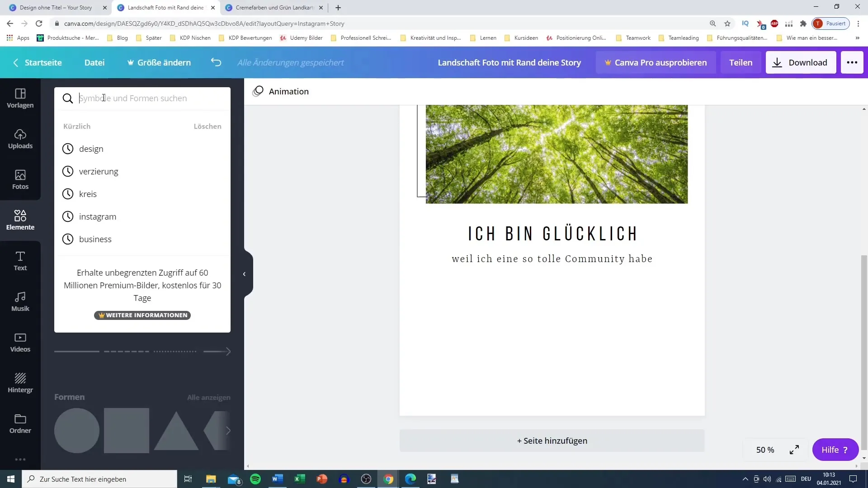Open Excel from the taskbar
Image resolution: width=868 pixels, height=488 pixels.
pos(300,479)
